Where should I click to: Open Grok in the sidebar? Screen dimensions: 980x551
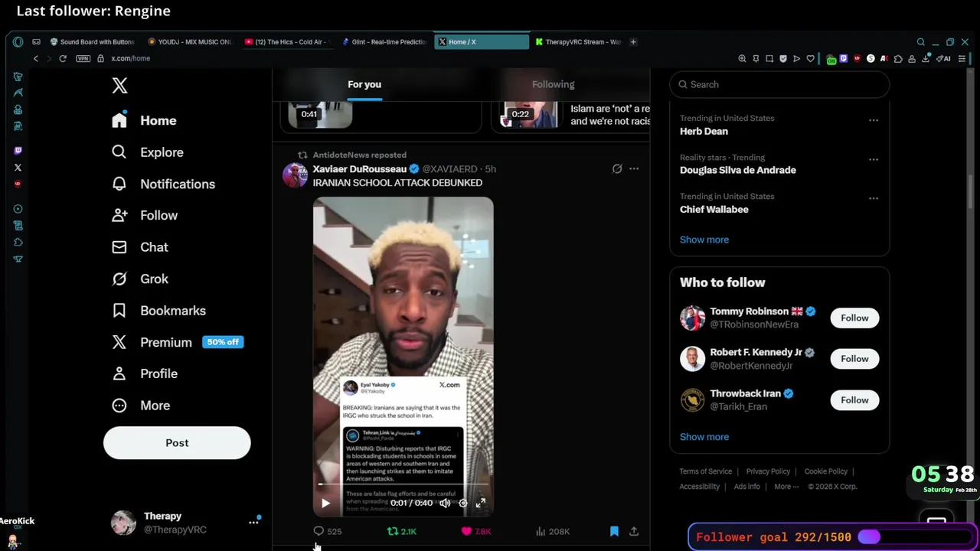pyautogui.click(x=140, y=279)
